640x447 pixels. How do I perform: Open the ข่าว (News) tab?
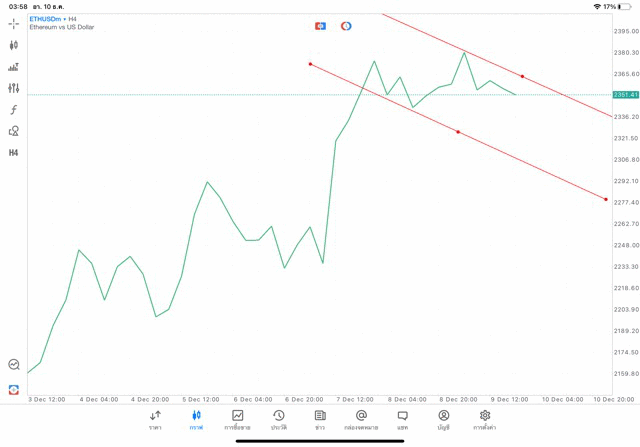pyautogui.click(x=320, y=420)
